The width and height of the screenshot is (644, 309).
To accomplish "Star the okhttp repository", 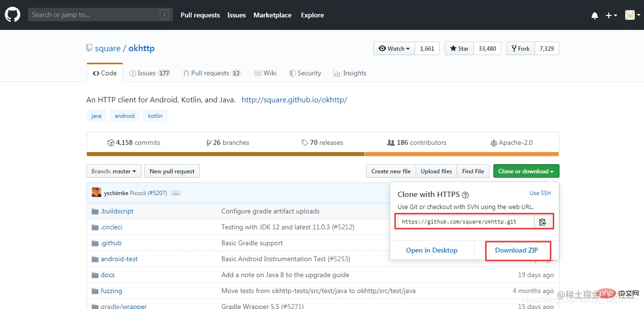I will 459,48.
